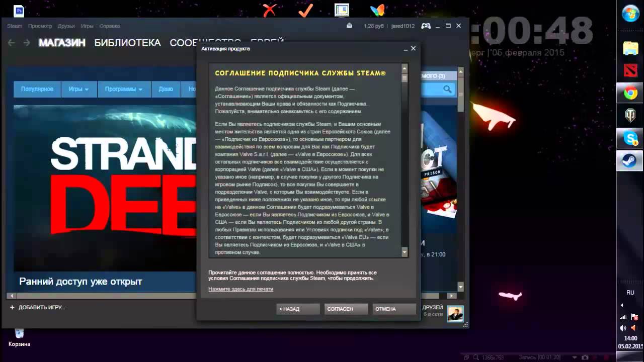Image resolution: width=644 pixels, height=362 pixels.
Task: Open the jared1012 account name
Action: click(x=403, y=26)
